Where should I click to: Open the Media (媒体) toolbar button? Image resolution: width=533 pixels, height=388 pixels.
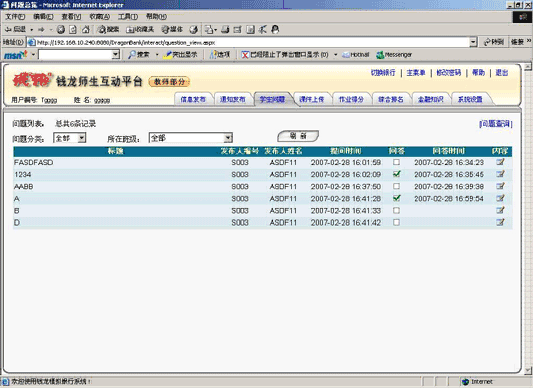(x=172, y=30)
